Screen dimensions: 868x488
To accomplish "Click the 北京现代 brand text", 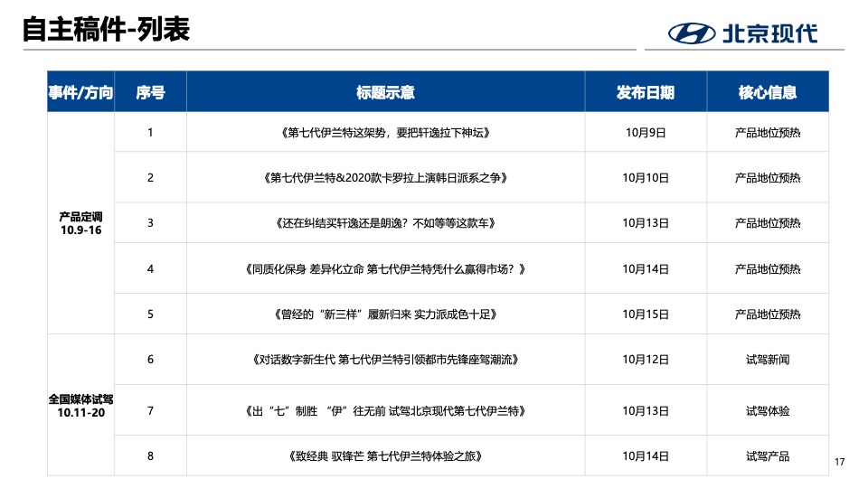I will click(770, 33).
